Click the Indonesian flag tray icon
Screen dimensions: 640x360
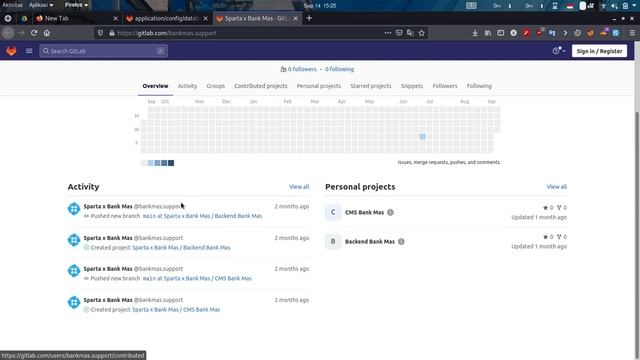point(570,6)
